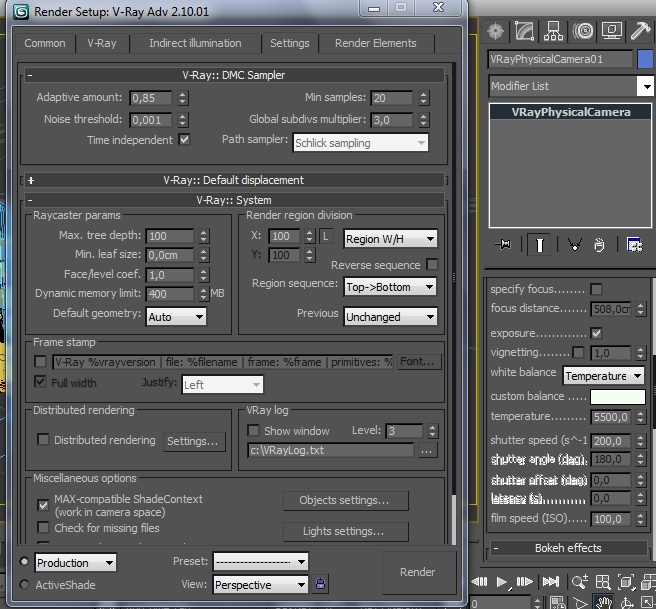Screen dimensions: 656x609
Task: Toggle Full width checkbox
Action: [40, 381]
